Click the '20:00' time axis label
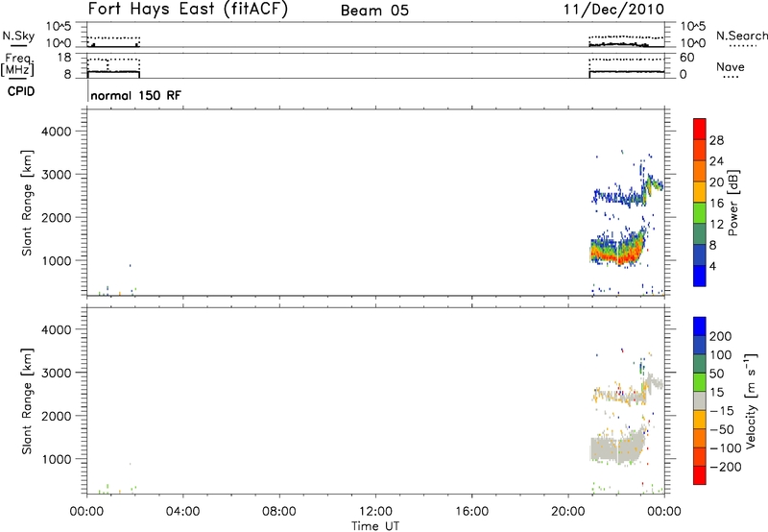 pos(567,512)
